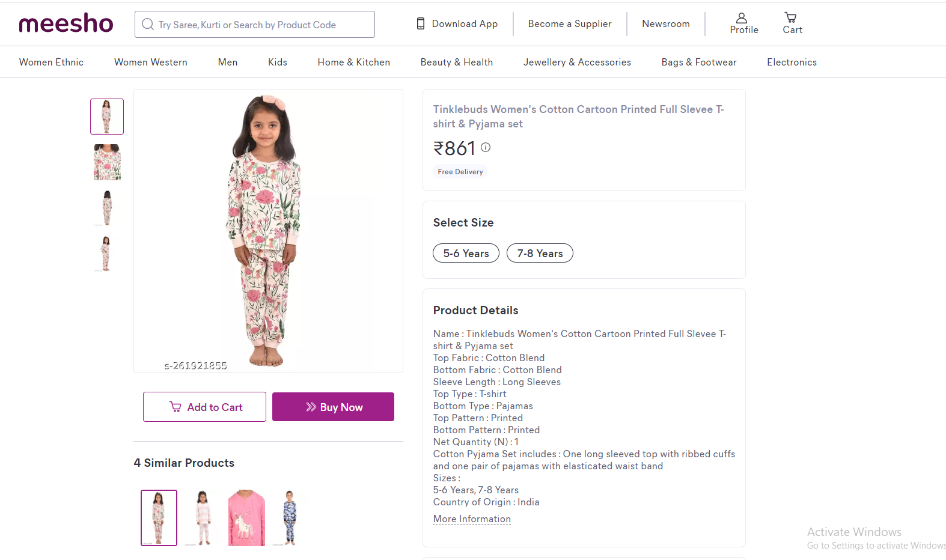This screenshot has width=946, height=560.
Task: Click the product search input field
Action: [x=258, y=25]
